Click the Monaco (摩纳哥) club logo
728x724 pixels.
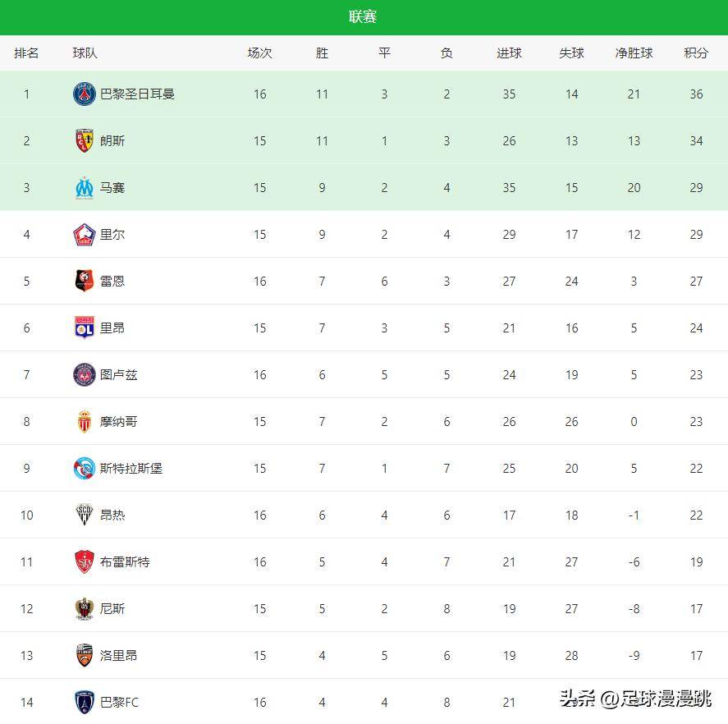(x=85, y=422)
